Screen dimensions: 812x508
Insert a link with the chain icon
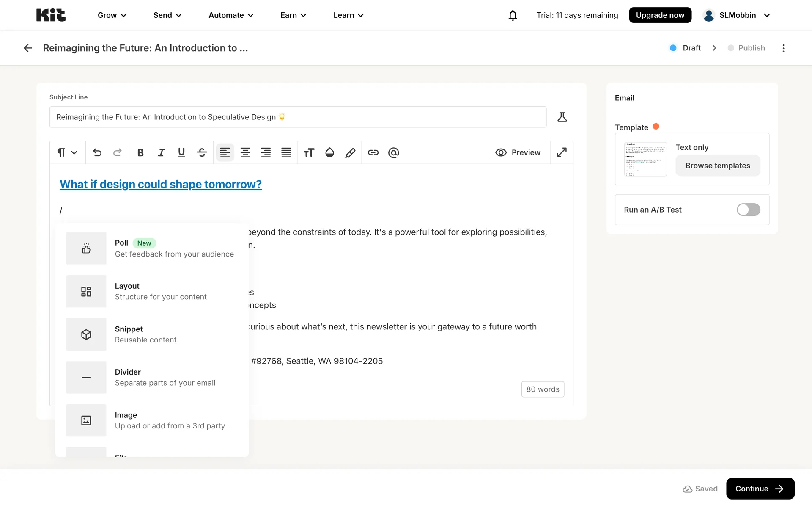[373, 152]
